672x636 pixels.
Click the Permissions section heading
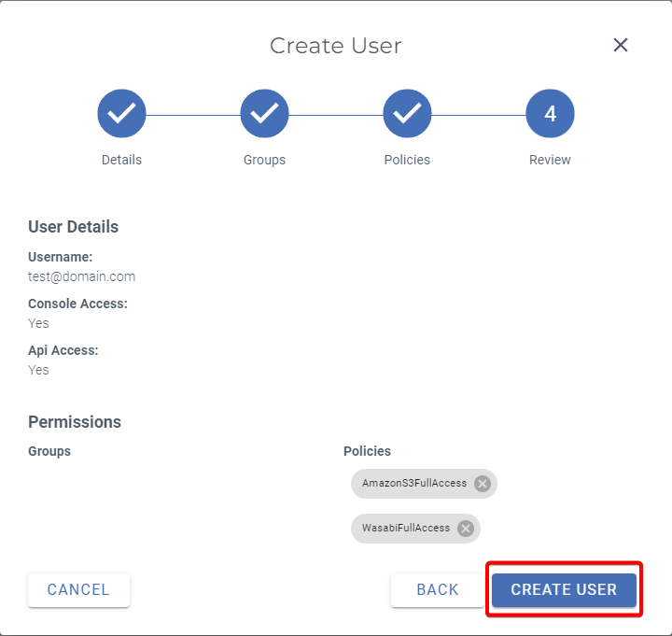click(x=75, y=422)
